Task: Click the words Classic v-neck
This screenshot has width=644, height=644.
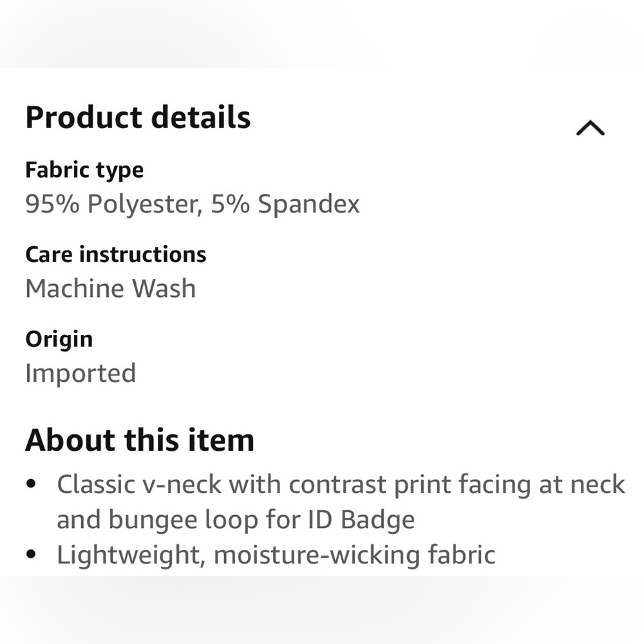Action: pyautogui.click(x=138, y=485)
